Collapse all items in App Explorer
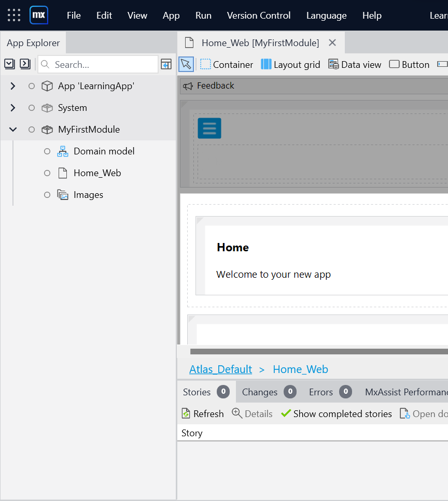The width and height of the screenshot is (448, 501). 10,64
